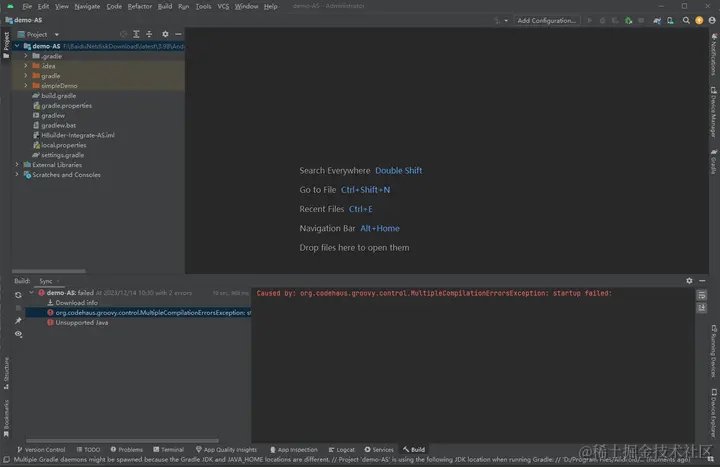Click Expand All icon in Project panel
This screenshot has height=467, width=720.
pyautogui.click(x=136, y=34)
